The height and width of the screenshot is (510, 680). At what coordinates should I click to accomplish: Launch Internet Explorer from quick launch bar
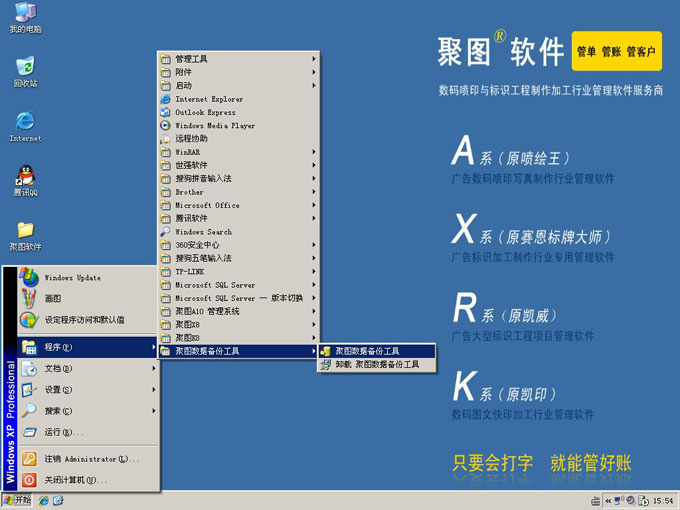pos(44,501)
